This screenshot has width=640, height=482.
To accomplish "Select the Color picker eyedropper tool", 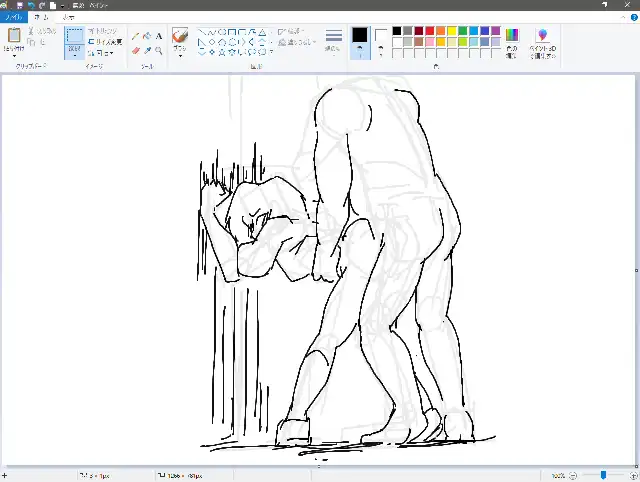I will pyautogui.click(x=147, y=50).
